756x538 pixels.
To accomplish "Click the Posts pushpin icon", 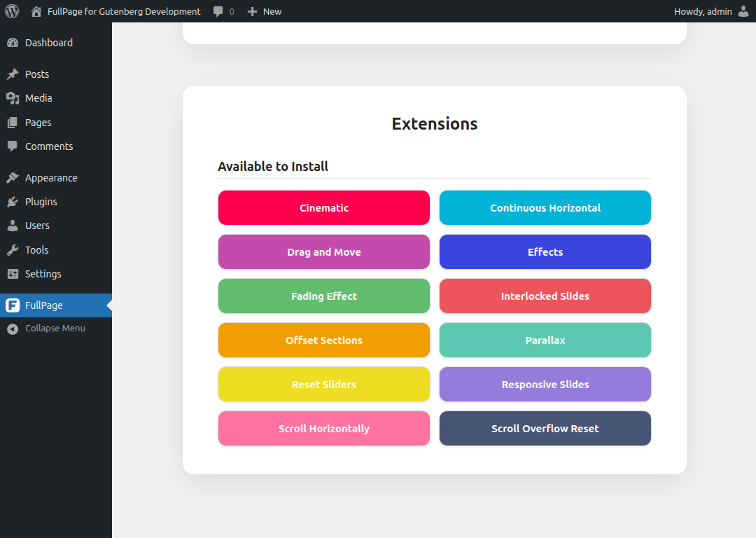I will coord(13,74).
